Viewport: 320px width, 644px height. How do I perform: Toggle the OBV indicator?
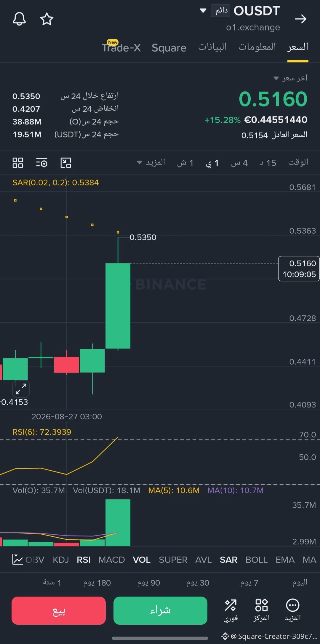[x=35, y=560]
